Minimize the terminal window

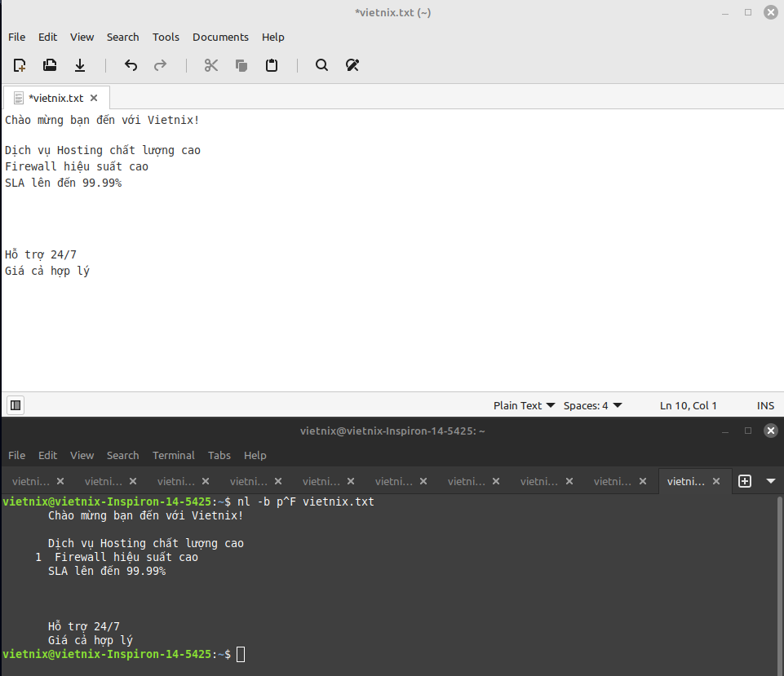click(x=725, y=431)
